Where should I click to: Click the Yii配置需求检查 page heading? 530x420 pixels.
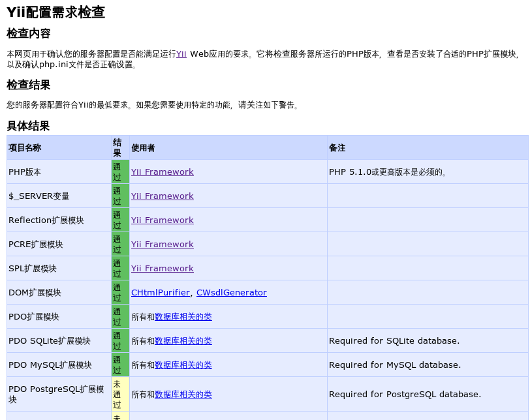(x=55, y=12)
